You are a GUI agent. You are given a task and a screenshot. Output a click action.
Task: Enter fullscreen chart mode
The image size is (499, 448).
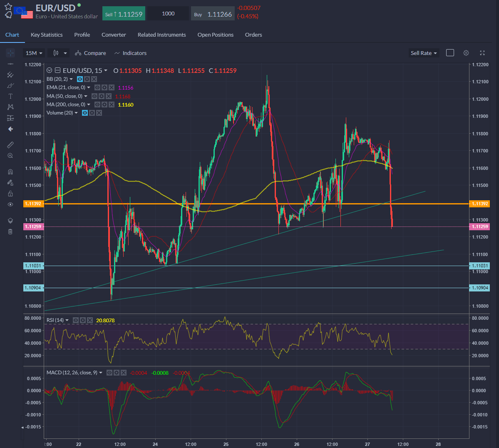click(482, 53)
